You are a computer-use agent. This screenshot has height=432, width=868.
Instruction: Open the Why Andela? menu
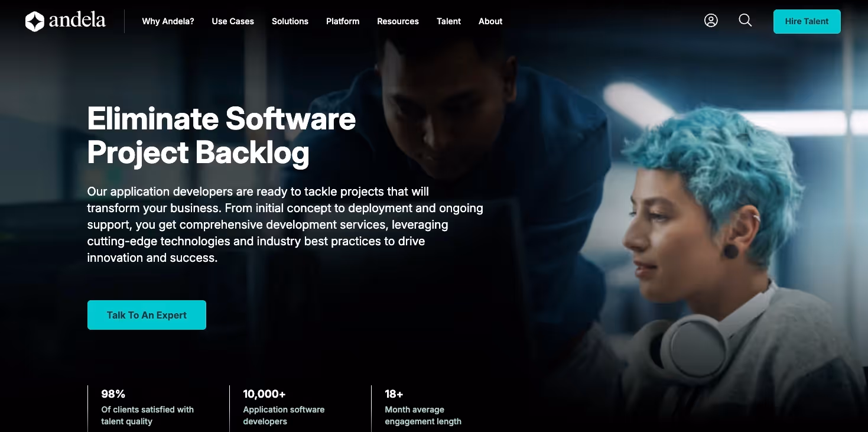(x=168, y=21)
